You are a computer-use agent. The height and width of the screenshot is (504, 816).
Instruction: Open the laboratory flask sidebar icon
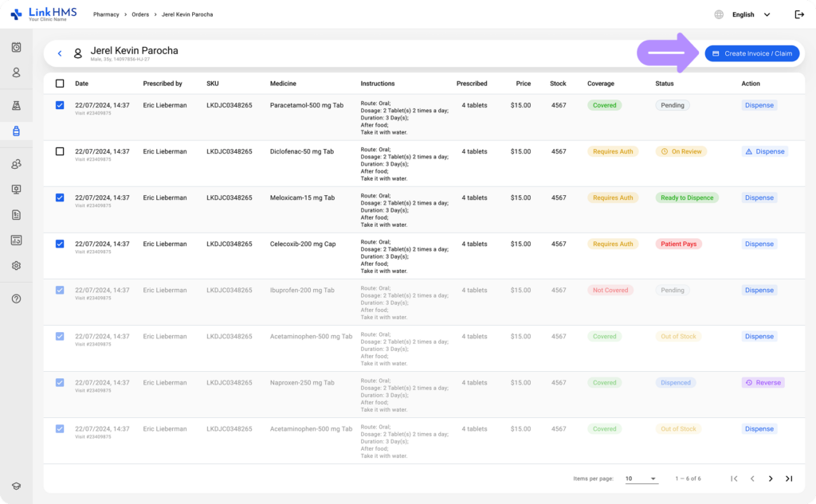16,106
